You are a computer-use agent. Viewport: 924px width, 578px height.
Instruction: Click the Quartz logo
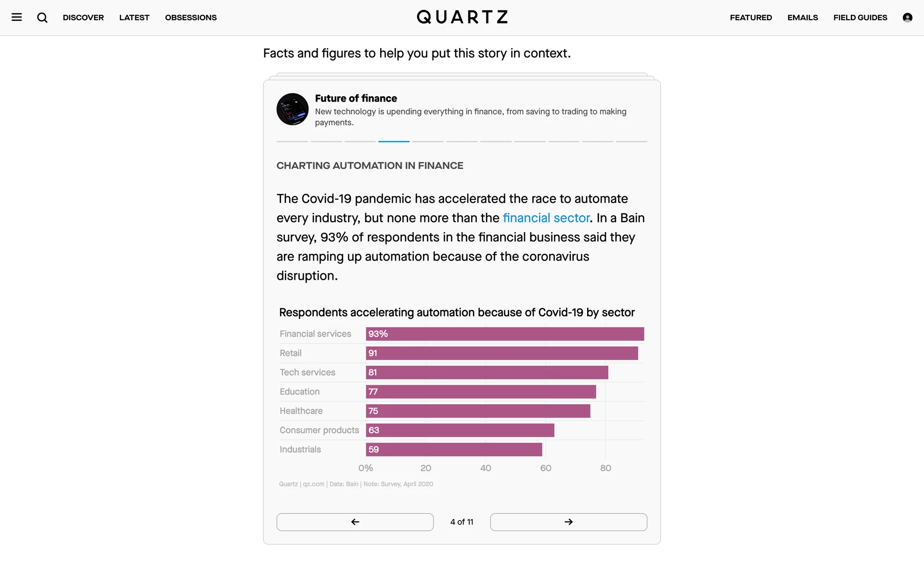click(x=462, y=17)
